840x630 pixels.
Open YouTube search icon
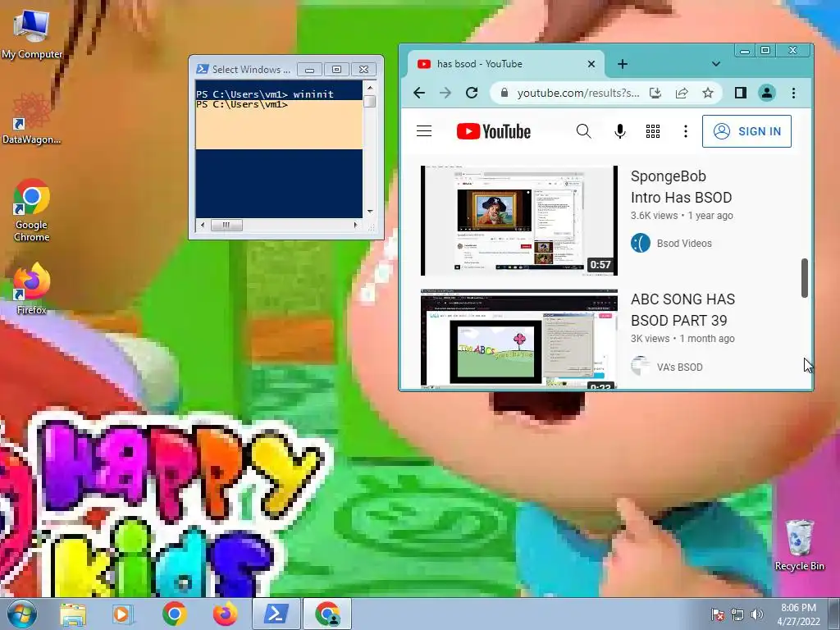[583, 130]
